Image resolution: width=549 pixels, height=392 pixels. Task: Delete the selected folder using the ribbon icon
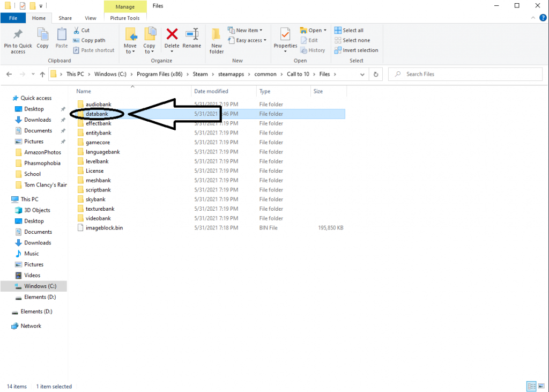pyautogui.click(x=172, y=39)
